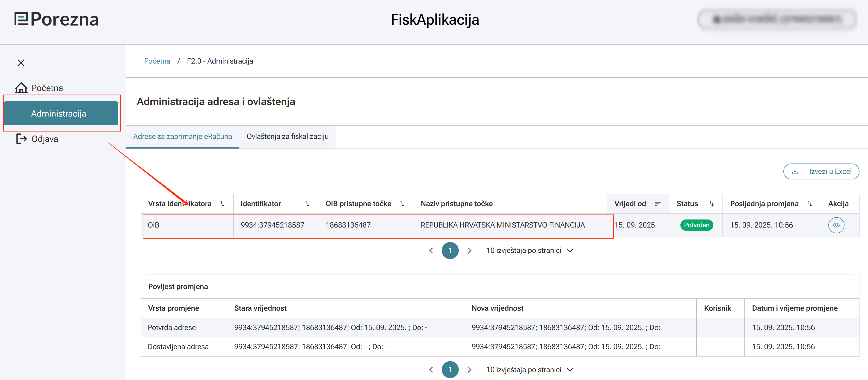Go to next page in addresses table
This screenshot has width=868, height=380.
point(469,250)
